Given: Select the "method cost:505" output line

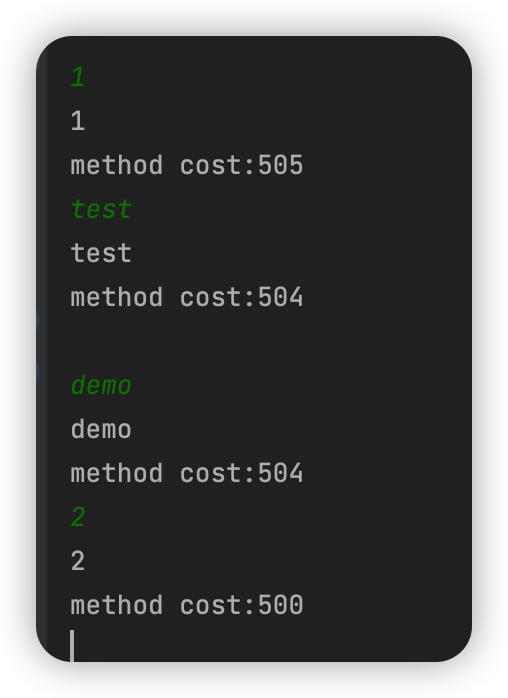Looking at the screenshot, I should (x=187, y=165).
